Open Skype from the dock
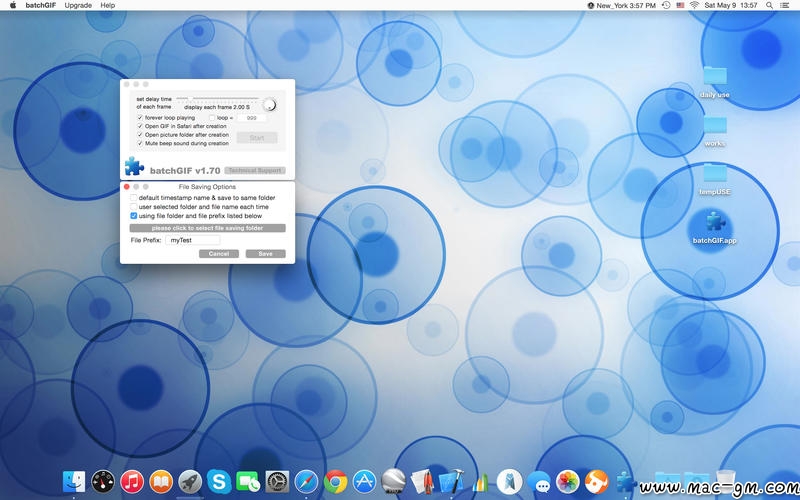 tap(219, 481)
